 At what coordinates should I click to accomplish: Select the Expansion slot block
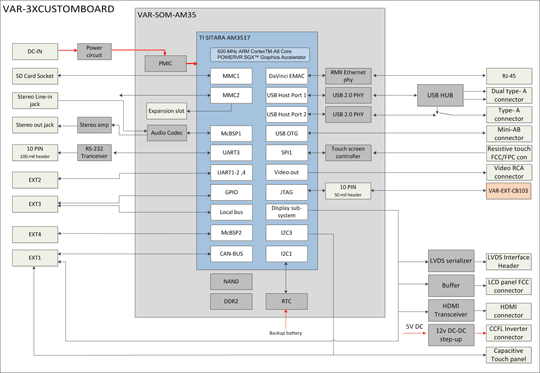(x=167, y=111)
